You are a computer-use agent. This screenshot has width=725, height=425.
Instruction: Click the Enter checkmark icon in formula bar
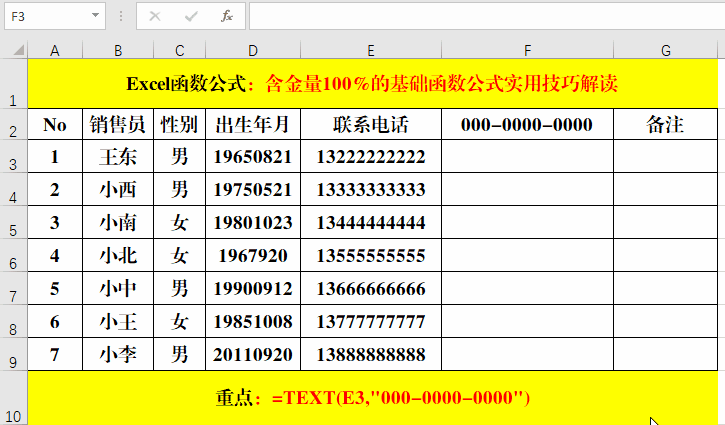tap(191, 17)
